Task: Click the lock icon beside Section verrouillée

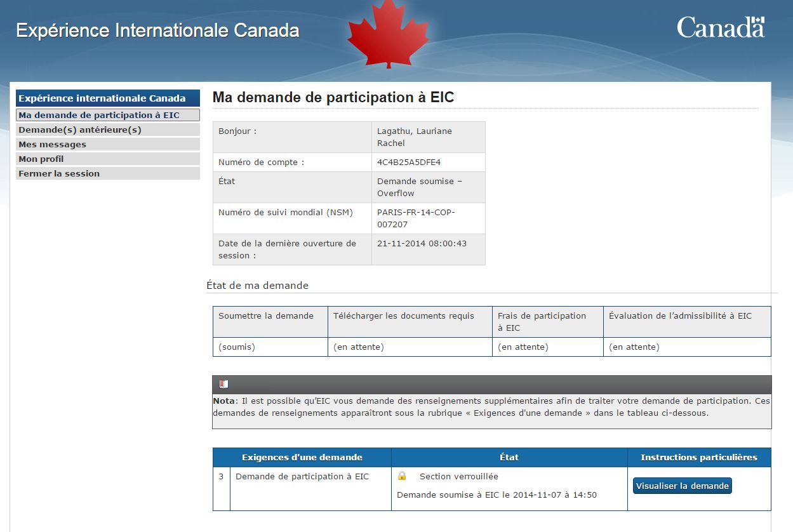Action: (x=402, y=475)
